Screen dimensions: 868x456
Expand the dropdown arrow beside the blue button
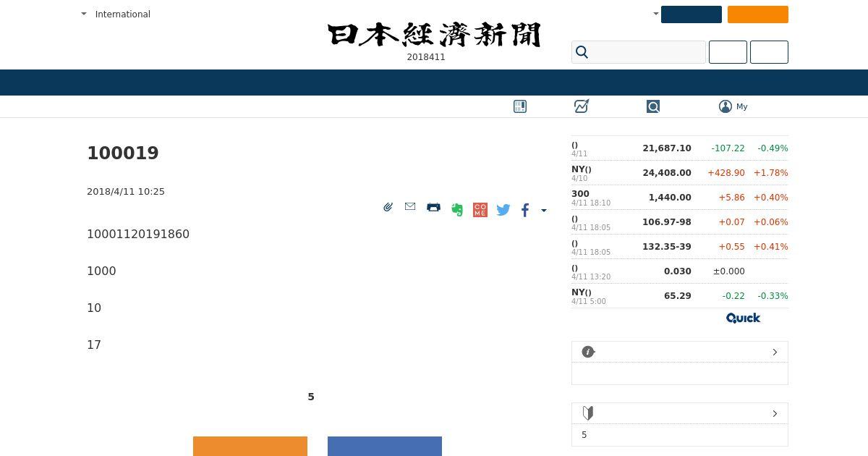pyautogui.click(x=656, y=14)
